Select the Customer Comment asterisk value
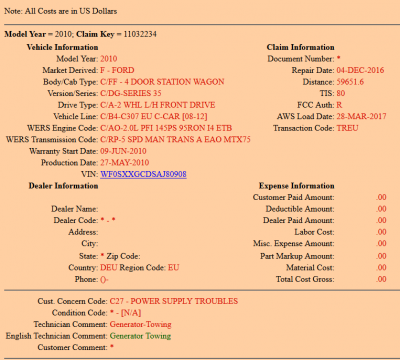The image size is (400, 360). point(112,347)
